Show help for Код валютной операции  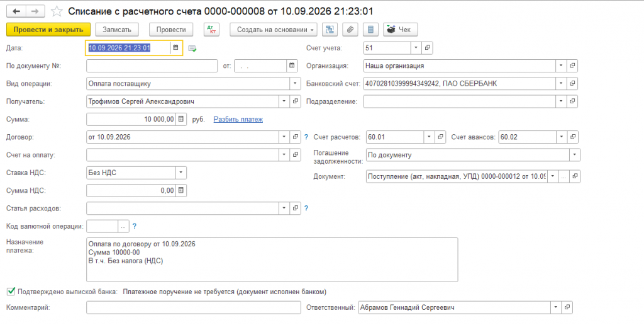click(135, 226)
